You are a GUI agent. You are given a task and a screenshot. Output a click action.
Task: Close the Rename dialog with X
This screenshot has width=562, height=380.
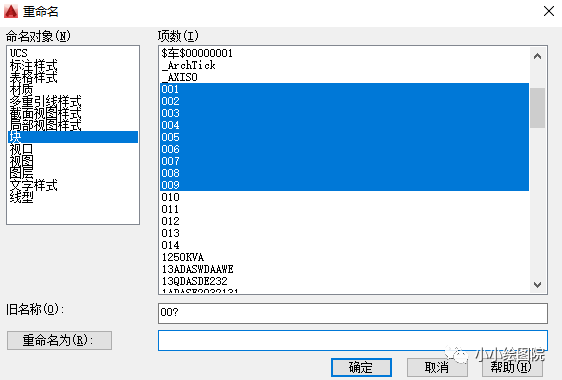pyautogui.click(x=549, y=11)
